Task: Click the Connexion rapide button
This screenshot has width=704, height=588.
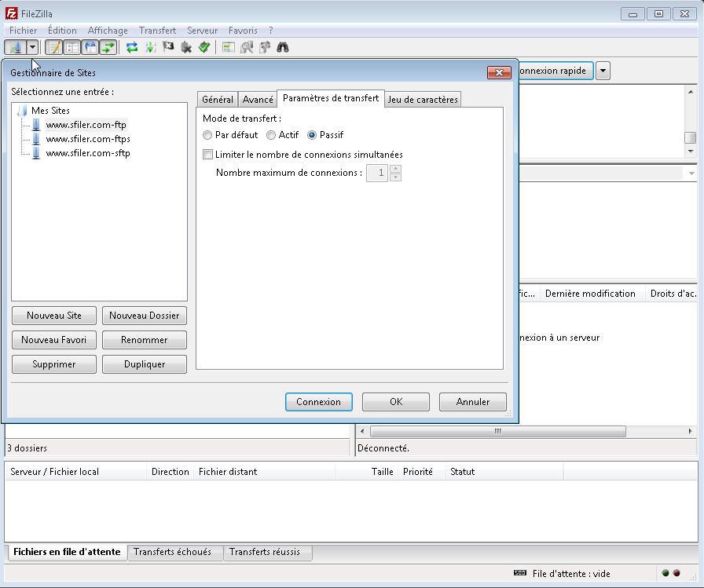Action: pyautogui.click(x=555, y=71)
